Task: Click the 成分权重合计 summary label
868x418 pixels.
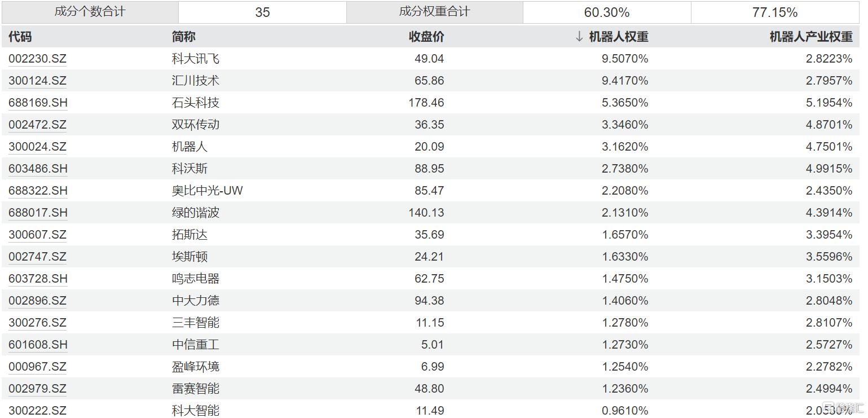Action: pos(434,12)
